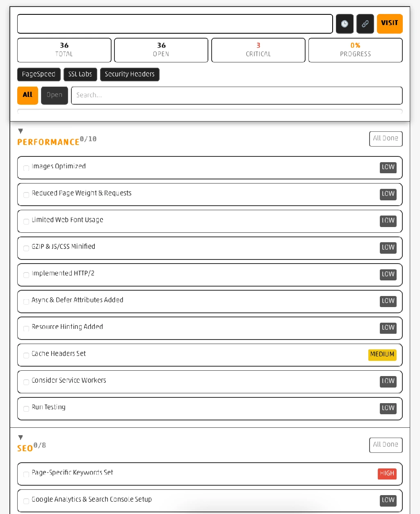Click the URL input at the top

tap(175, 24)
